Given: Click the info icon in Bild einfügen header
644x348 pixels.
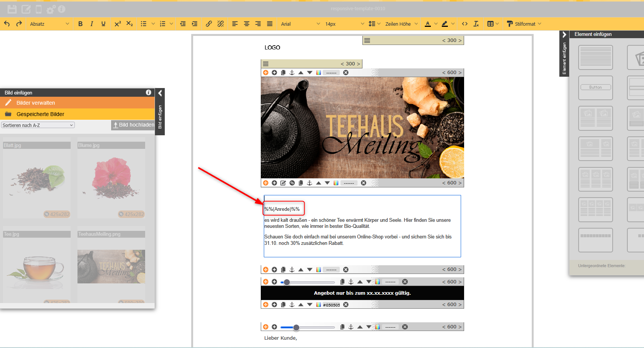Looking at the screenshot, I should 149,93.
